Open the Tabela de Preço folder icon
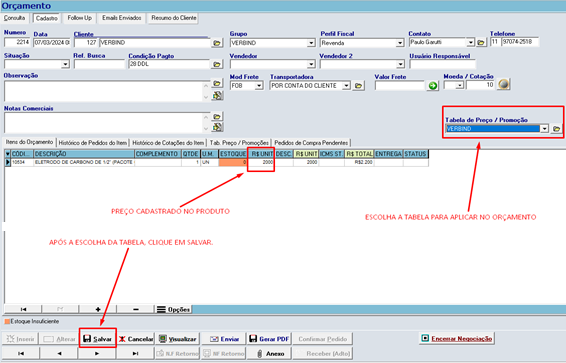 click(556, 129)
